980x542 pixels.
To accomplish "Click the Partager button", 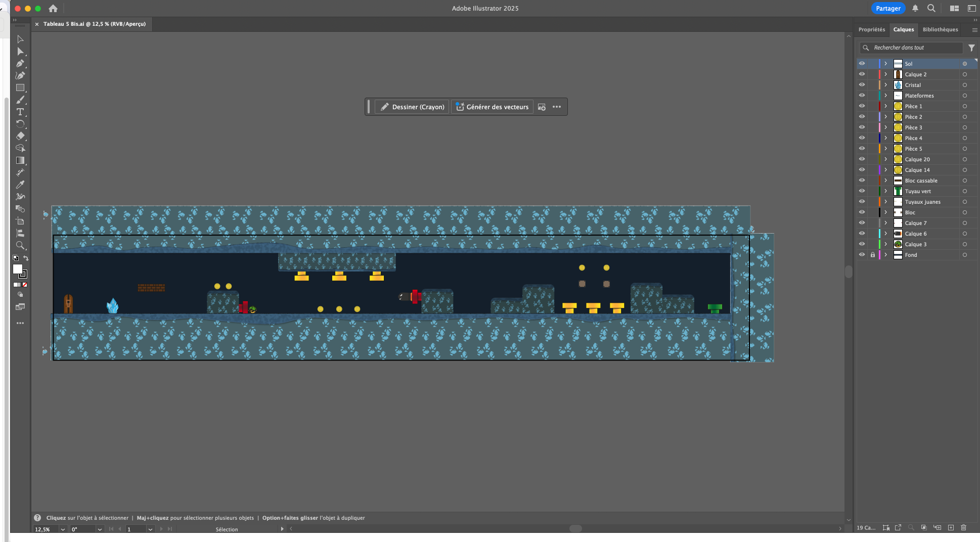I will click(x=888, y=8).
